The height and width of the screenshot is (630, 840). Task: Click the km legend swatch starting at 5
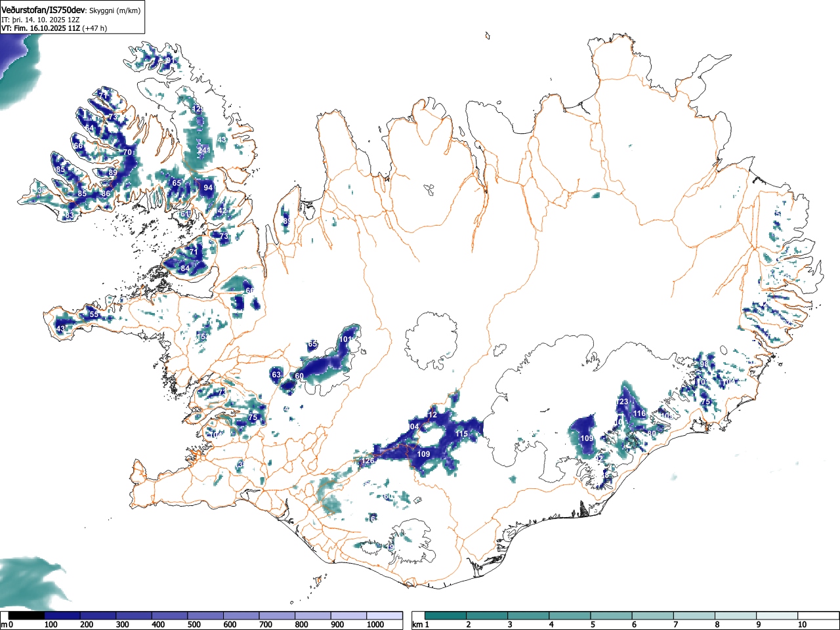pyautogui.click(x=611, y=616)
